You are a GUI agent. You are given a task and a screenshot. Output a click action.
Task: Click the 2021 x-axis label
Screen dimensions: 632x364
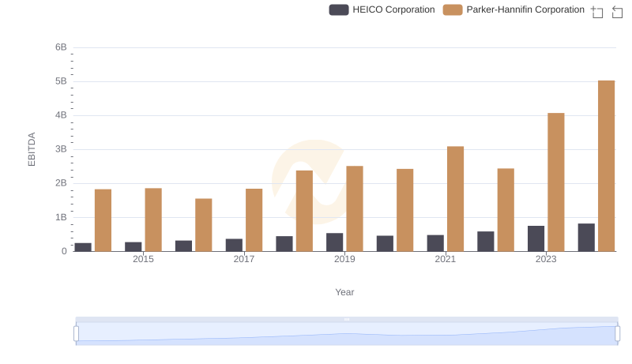coord(445,259)
